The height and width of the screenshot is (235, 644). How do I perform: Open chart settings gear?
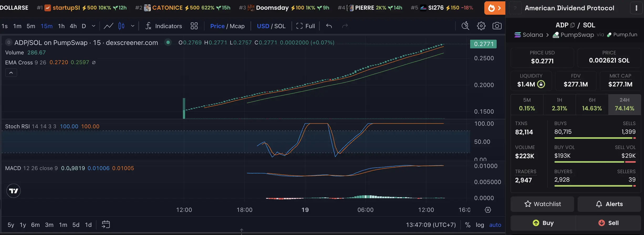coord(481,26)
